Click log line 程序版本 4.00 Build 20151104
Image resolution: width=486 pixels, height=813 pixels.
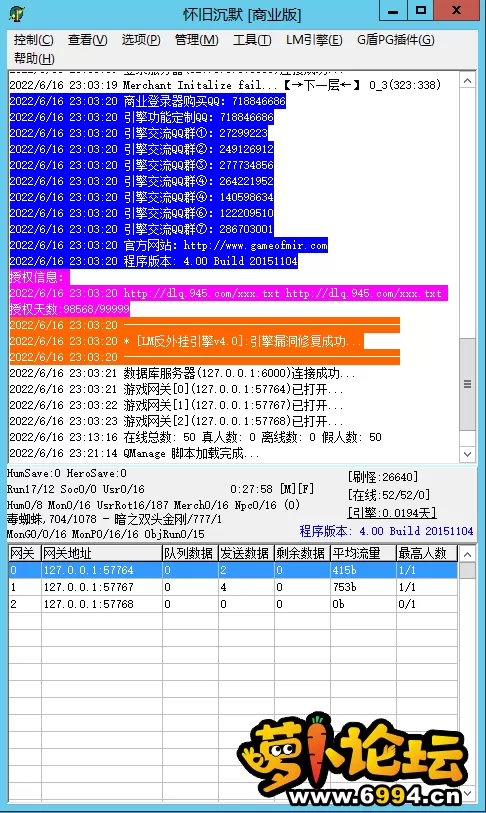tap(154, 261)
